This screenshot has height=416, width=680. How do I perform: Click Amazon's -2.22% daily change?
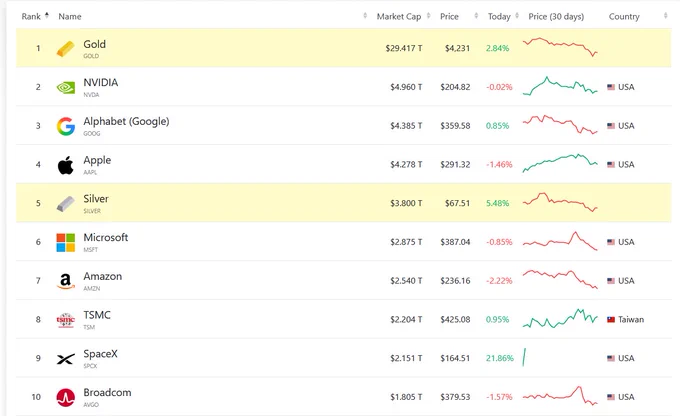(x=499, y=281)
